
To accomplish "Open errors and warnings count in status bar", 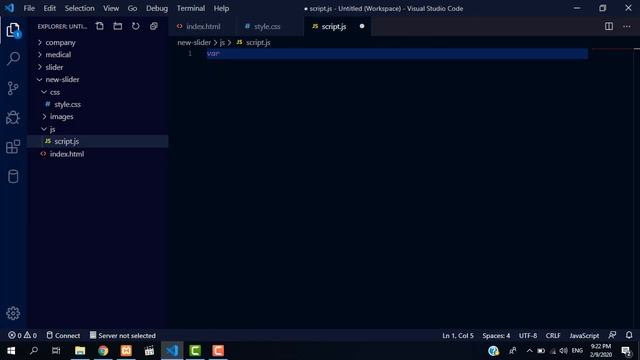I will pos(22,336).
